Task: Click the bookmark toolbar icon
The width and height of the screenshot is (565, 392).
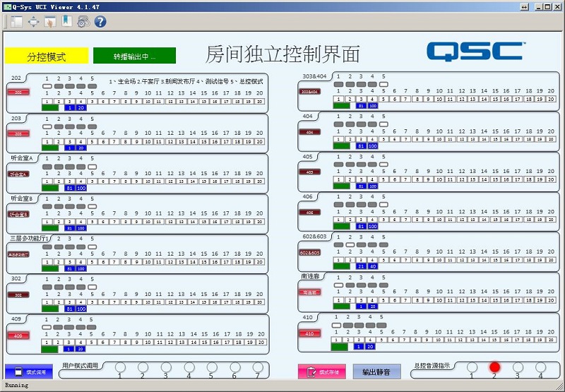Action: click(66, 21)
